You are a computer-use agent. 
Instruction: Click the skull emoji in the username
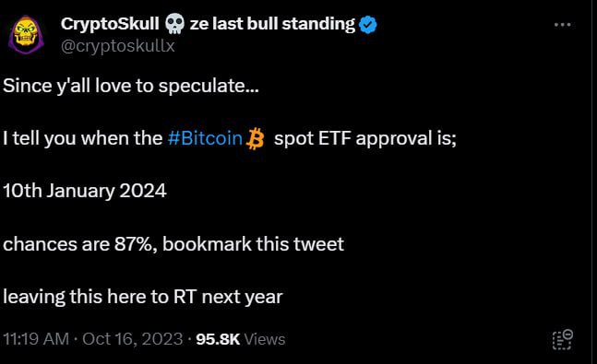click(x=174, y=24)
